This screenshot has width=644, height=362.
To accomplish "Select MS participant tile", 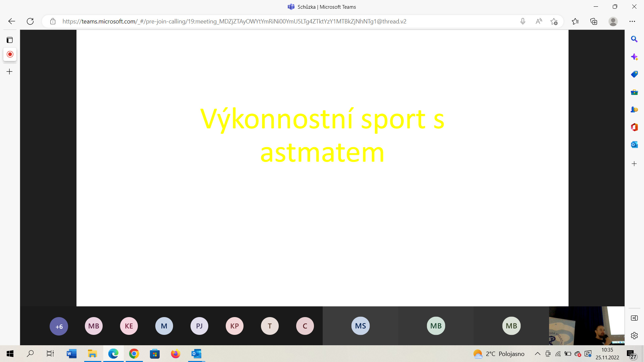I will tap(361, 326).
